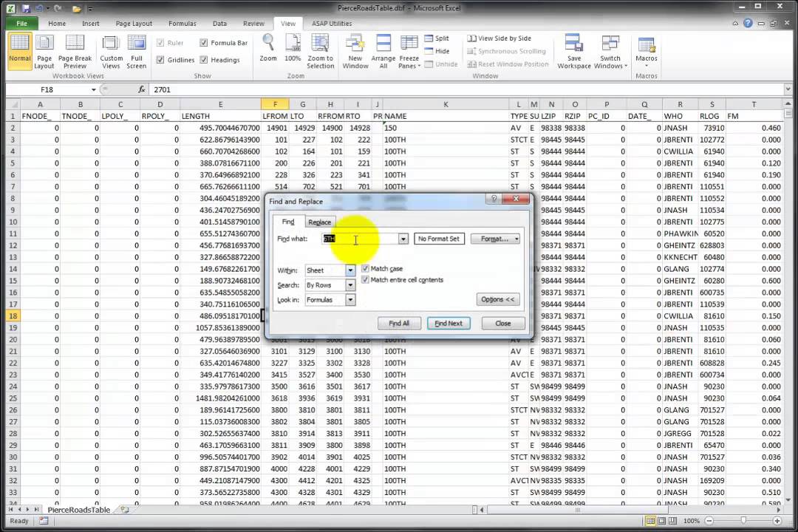Click the select all corner of the sheet
Screen dimensions: 798x532
click(x=13, y=104)
